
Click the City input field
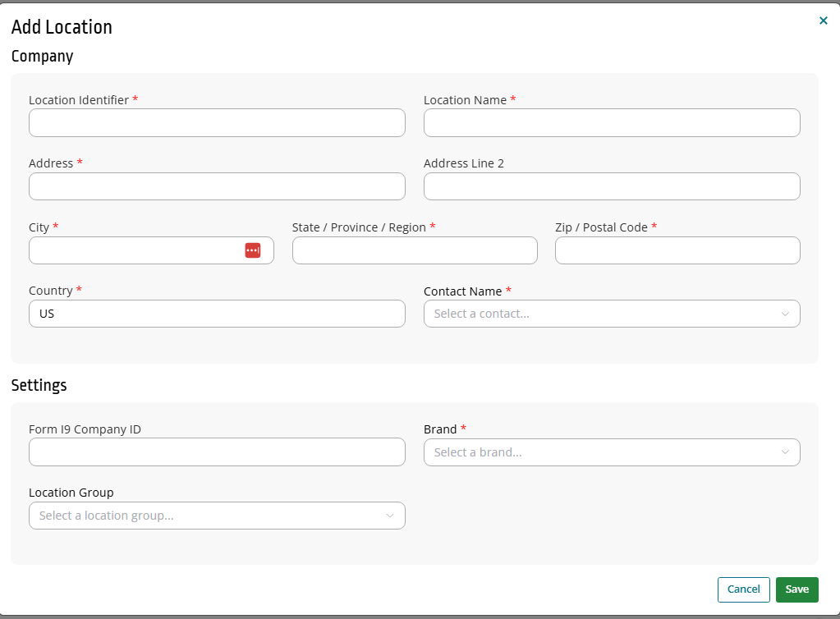click(131, 250)
